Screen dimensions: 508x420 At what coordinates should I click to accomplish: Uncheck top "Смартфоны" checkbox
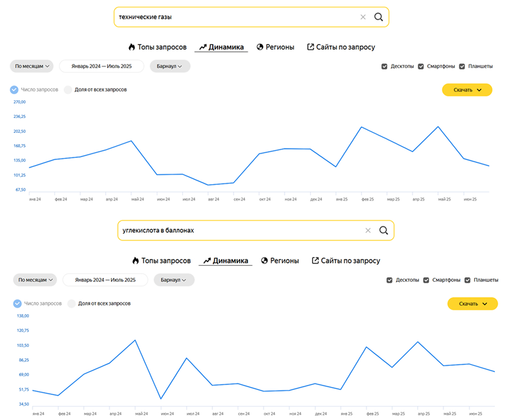click(421, 66)
